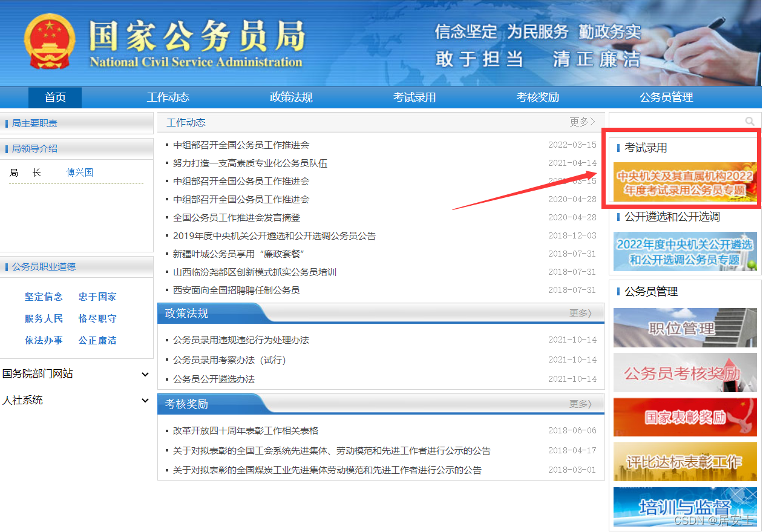Viewport: 763px width, 532px height.
Task: Open 全国公务员工作推进会发言摘登 article
Action: pyautogui.click(x=237, y=218)
